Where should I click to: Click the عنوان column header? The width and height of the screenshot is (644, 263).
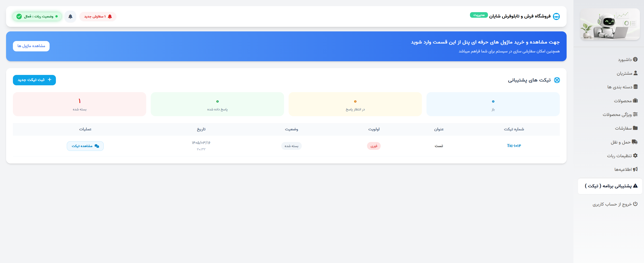[x=439, y=129]
